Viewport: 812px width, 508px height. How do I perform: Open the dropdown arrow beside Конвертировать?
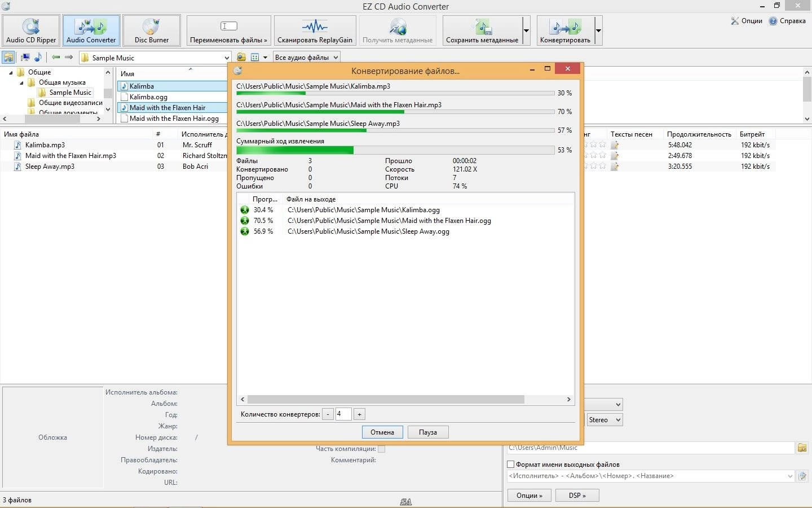pyautogui.click(x=598, y=30)
